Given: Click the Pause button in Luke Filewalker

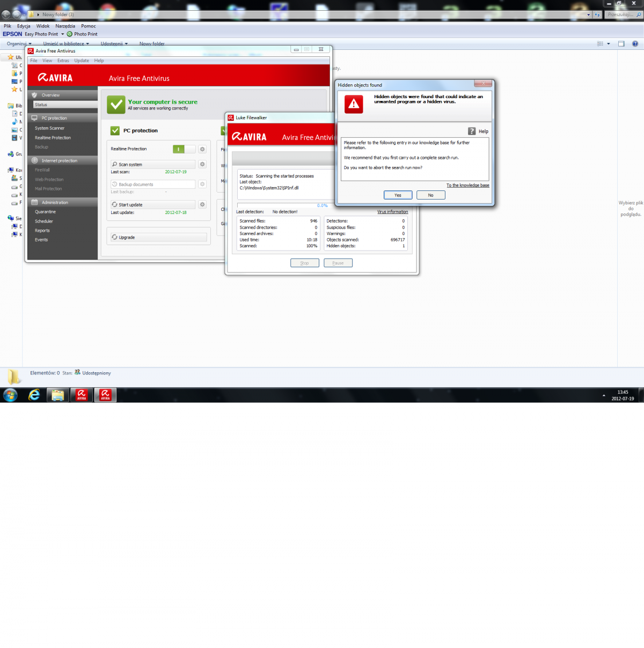Looking at the screenshot, I should (x=338, y=263).
